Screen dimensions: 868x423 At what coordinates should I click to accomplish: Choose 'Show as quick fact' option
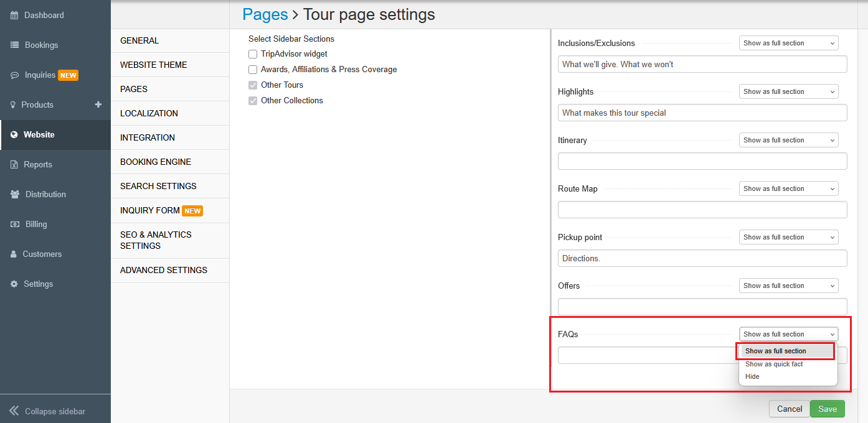pyautogui.click(x=774, y=364)
